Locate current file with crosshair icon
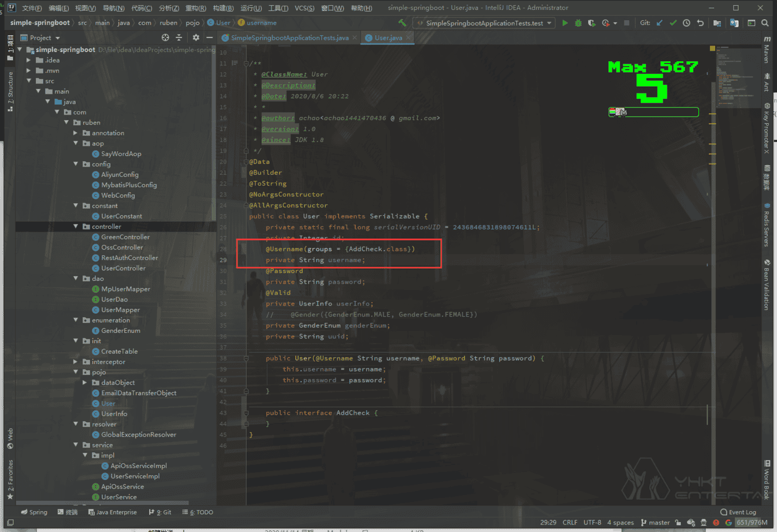777x532 pixels. point(165,38)
